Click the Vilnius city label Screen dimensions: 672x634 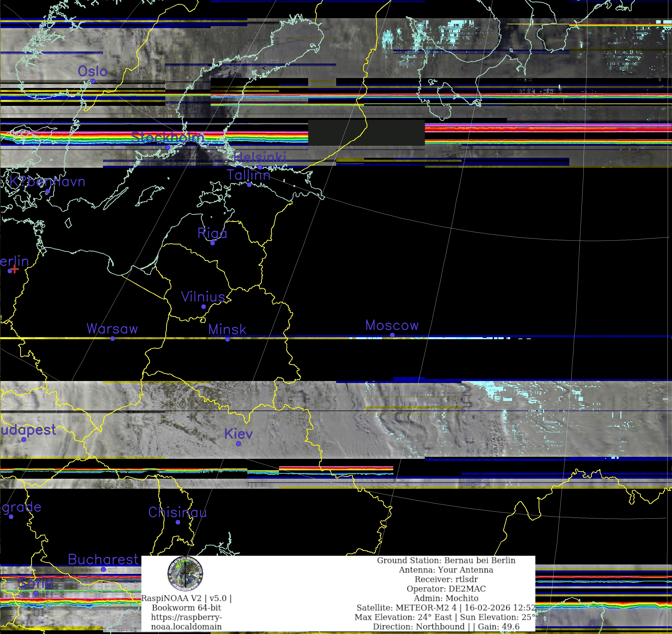pos(203,297)
